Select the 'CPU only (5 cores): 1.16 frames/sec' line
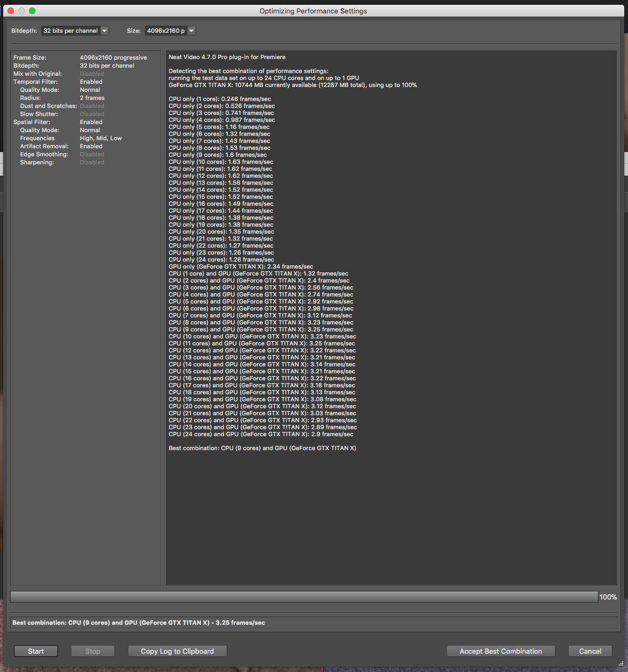Viewport: 628px width, 672px height. [x=219, y=127]
